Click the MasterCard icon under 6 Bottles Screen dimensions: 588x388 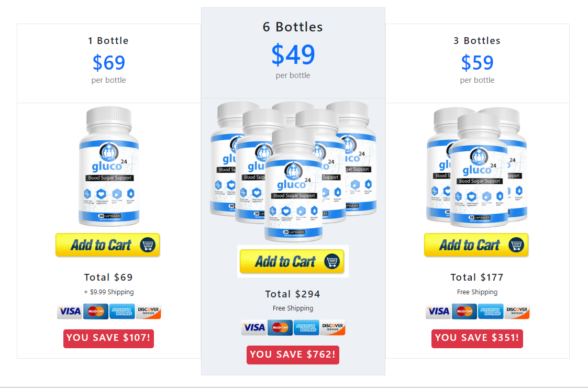[x=280, y=328]
